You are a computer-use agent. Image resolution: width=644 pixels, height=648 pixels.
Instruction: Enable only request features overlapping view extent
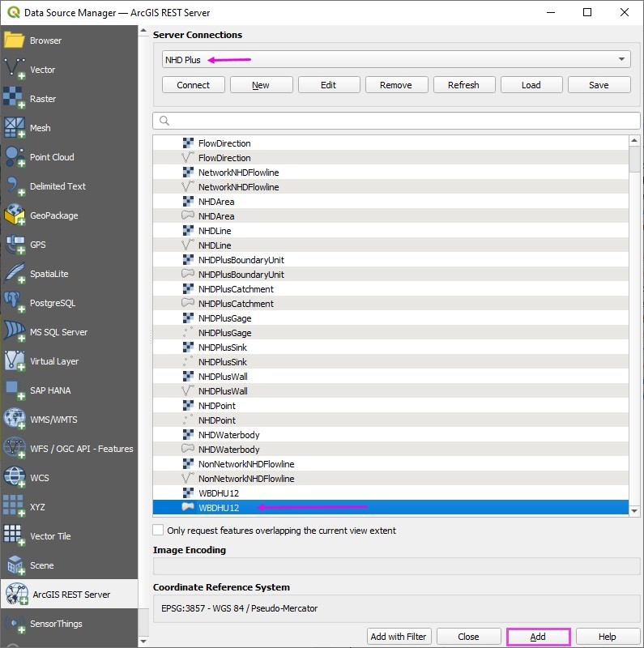tap(159, 531)
